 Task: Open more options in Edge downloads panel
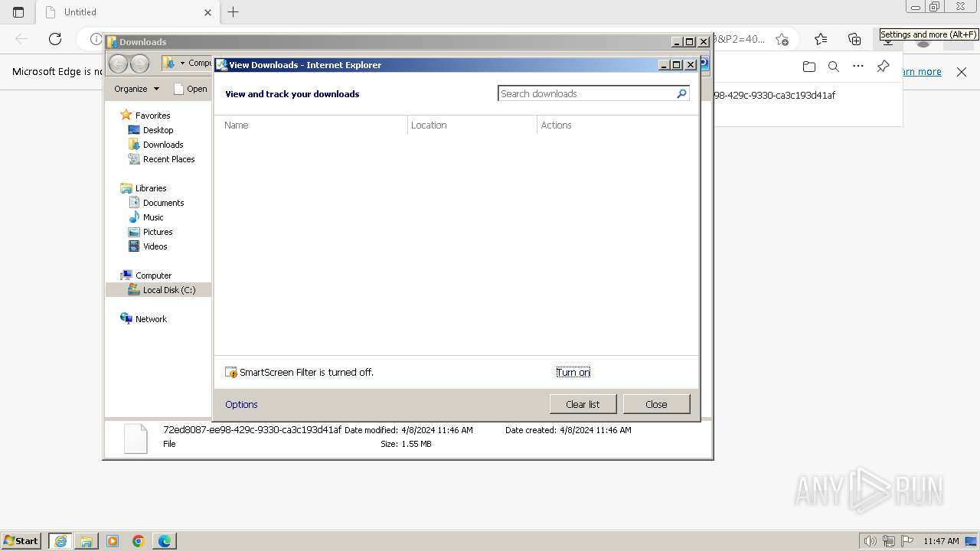858,67
